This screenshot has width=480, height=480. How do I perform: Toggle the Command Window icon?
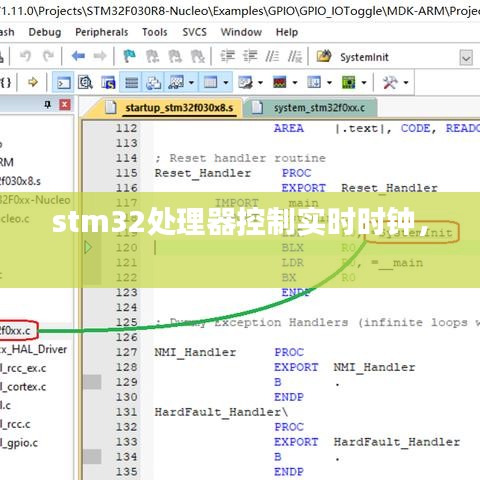64,82
